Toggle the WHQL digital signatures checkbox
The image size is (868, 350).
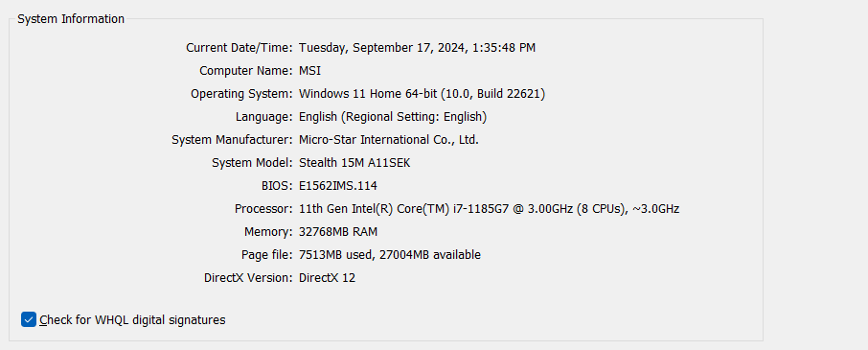coord(29,319)
